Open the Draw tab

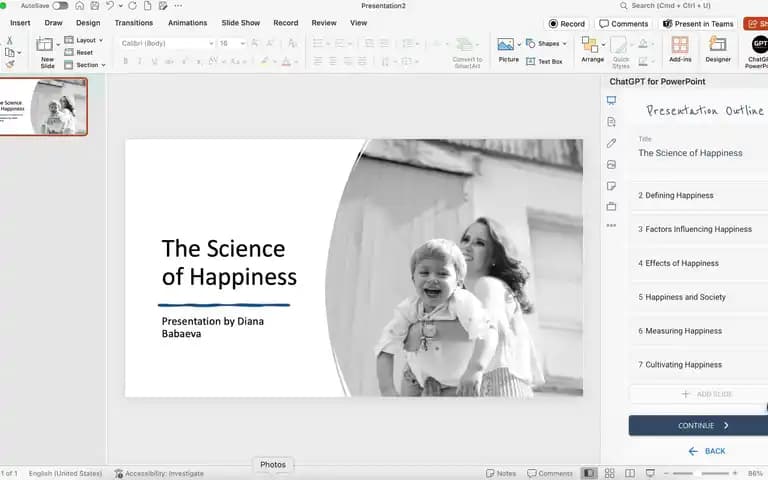tap(53, 23)
